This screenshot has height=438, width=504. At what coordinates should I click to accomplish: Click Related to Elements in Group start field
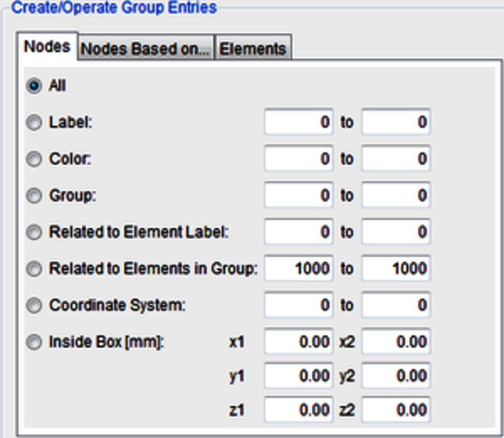(x=298, y=268)
